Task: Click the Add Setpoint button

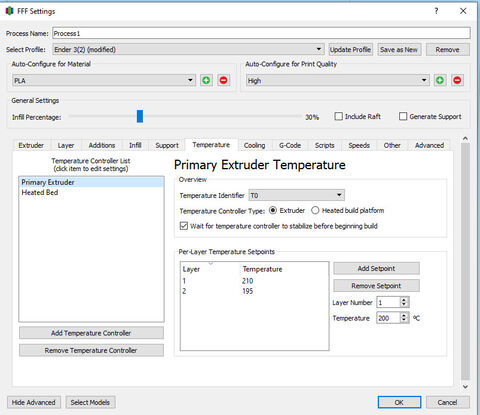Action: tap(376, 268)
